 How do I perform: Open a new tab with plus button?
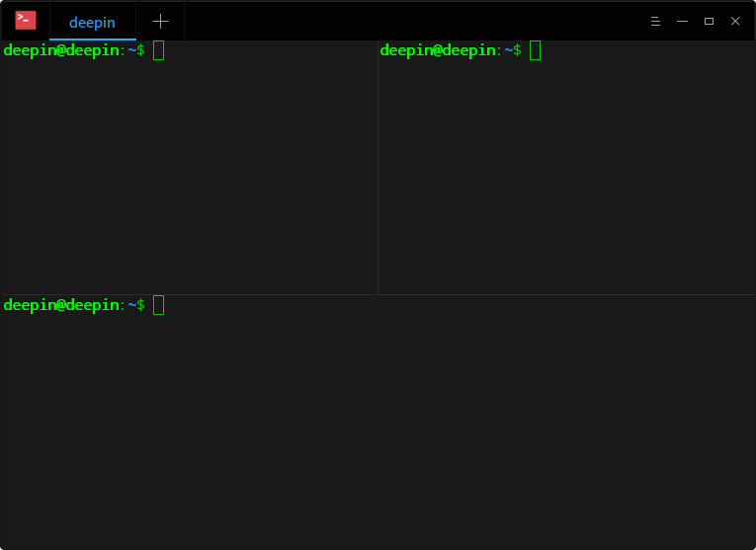click(160, 21)
